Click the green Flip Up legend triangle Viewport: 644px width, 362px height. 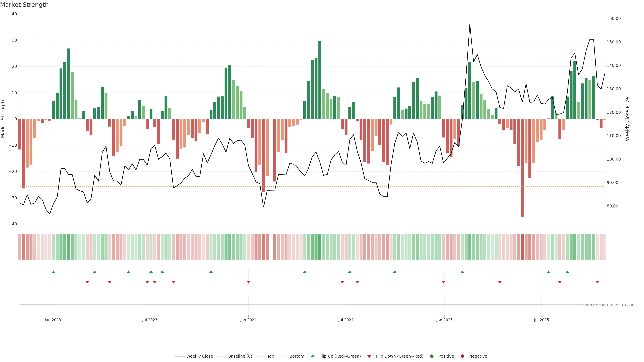tap(312, 356)
